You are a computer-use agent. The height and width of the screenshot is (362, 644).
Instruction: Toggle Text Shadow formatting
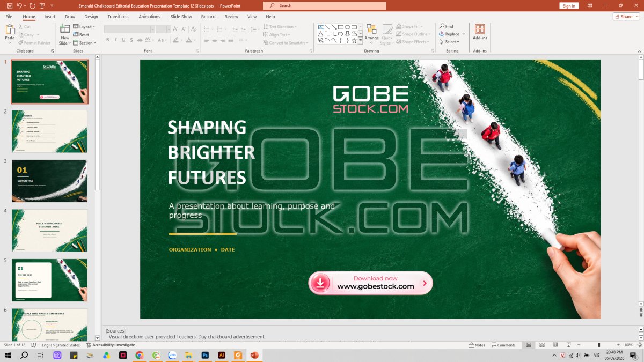coord(131,40)
